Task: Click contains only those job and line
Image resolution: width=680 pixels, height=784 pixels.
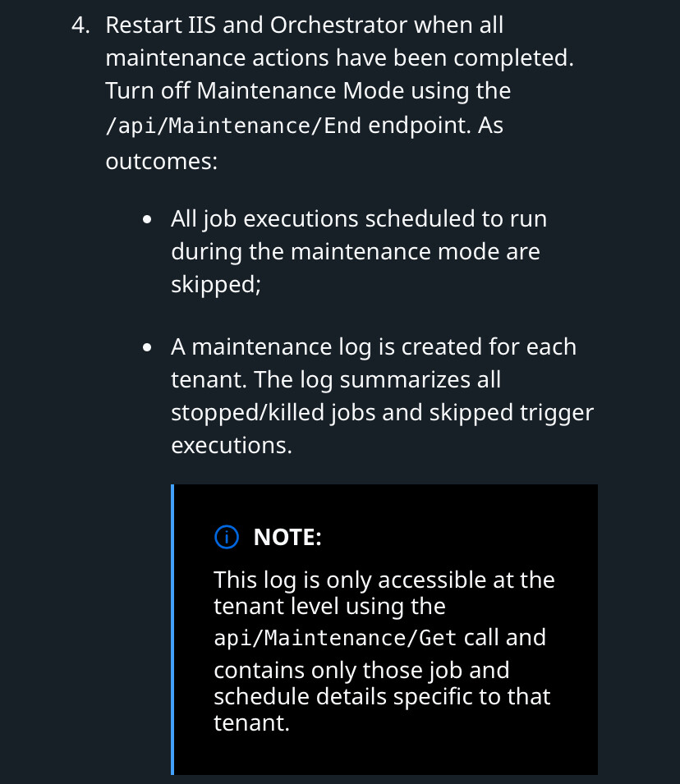Action: 361,670
